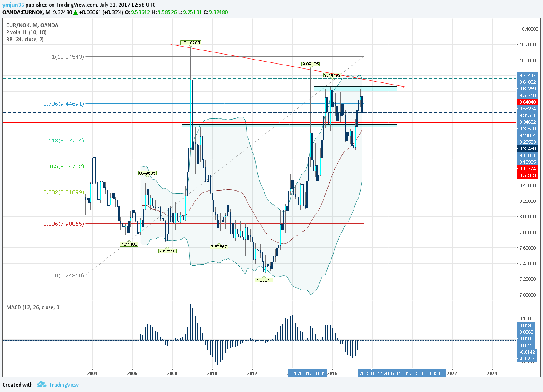Click the 9.24004 price axis tag
The width and height of the screenshot is (543, 392).
(x=527, y=135)
